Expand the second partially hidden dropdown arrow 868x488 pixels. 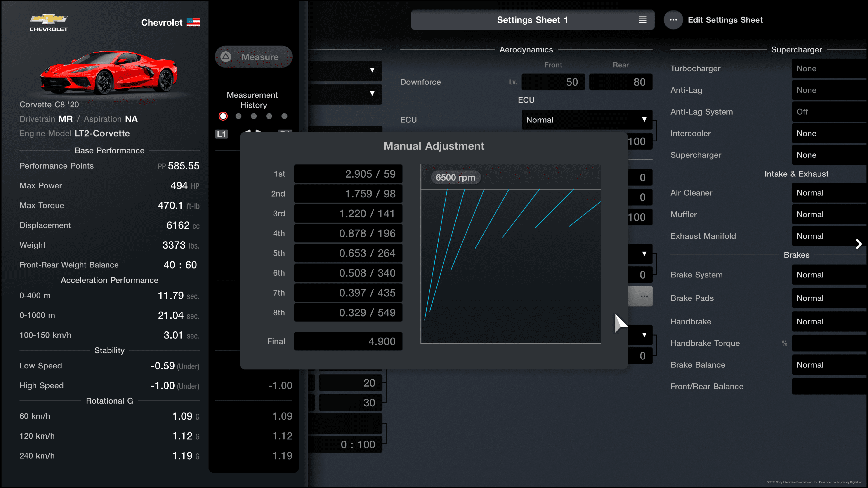tap(372, 94)
